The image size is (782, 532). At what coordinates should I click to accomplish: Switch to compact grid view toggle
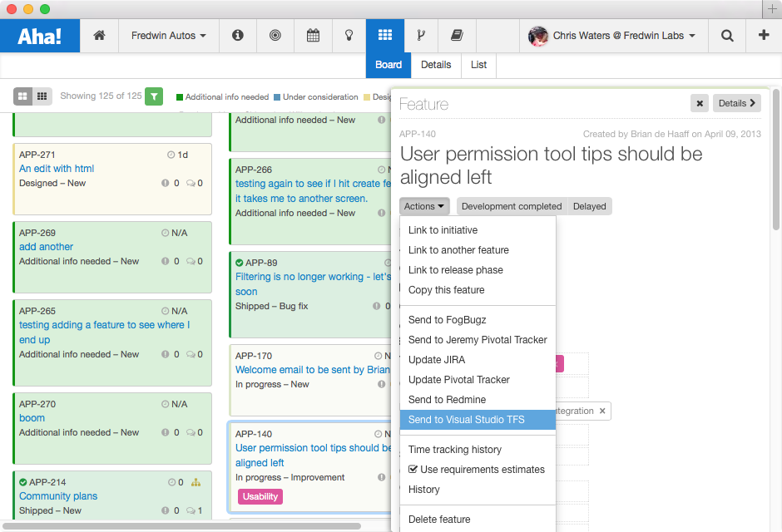(x=42, y=96)
